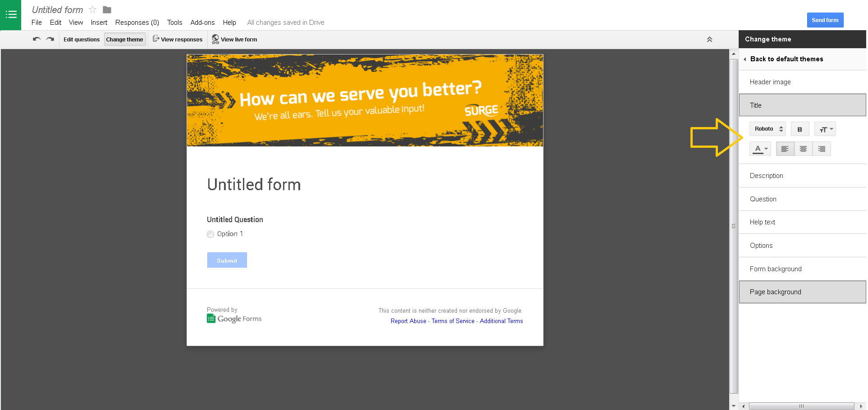868x410 pixels.
Task: Click the Untitled Question label
Action: click(x=235, y=219)
